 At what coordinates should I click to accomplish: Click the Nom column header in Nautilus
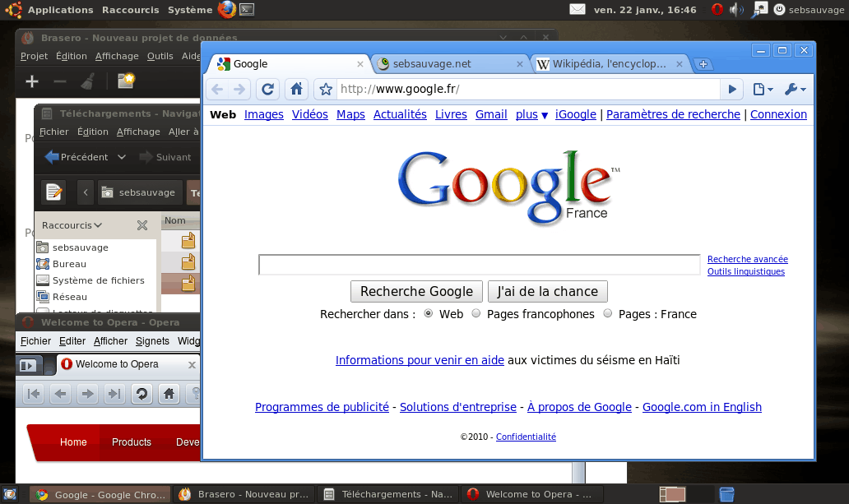pyautogui.click(x=181, y=221)
